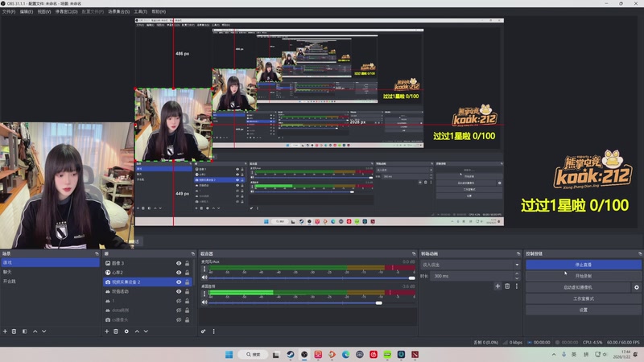This screenshot has width=644, height=362.
Task: Unlock the 图像 3 source
Action: pyautogui.click(x=188, y=263)
